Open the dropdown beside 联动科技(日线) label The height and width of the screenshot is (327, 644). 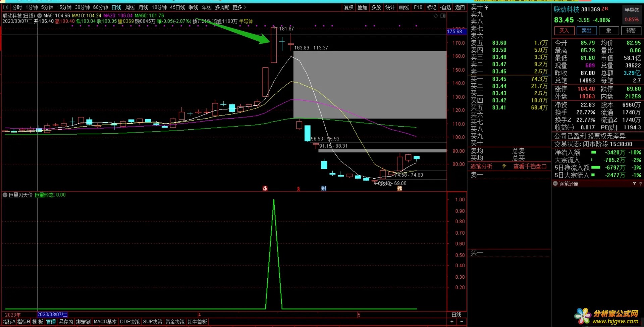tap(40, 15)
